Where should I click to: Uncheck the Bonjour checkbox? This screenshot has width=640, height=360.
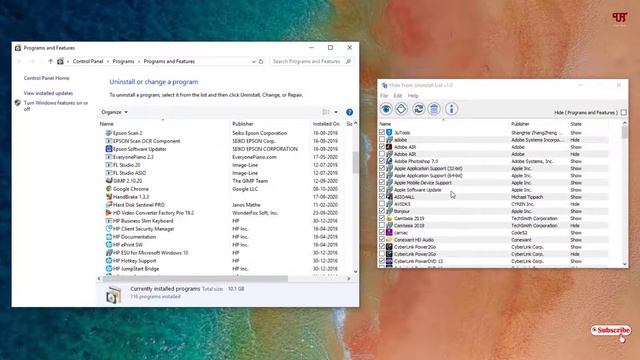tap(382, 211)
